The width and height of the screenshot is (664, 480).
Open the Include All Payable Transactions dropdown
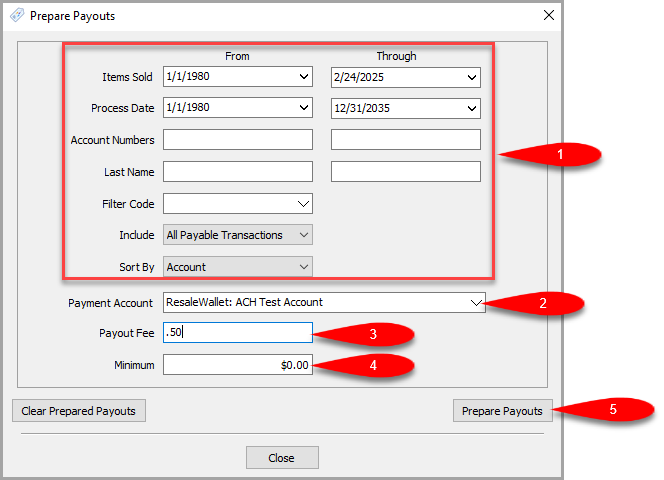[x=304, y=235]
